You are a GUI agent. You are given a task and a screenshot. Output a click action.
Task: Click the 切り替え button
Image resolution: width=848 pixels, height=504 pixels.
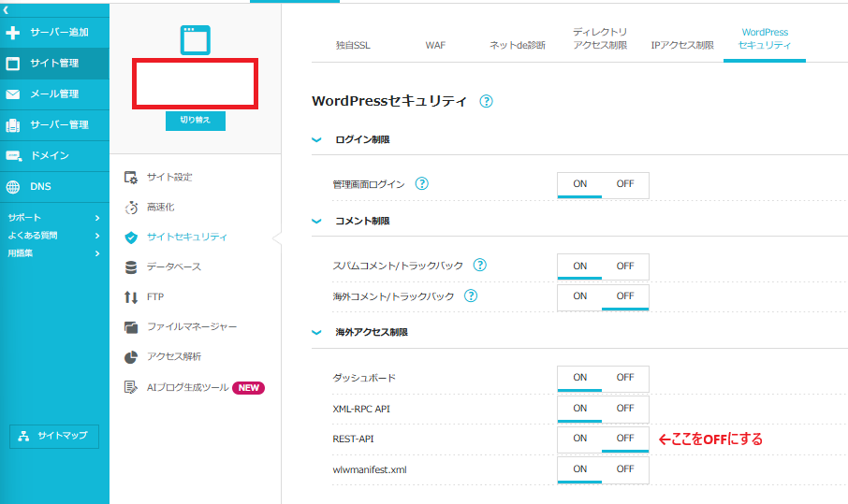pos(195,121)
